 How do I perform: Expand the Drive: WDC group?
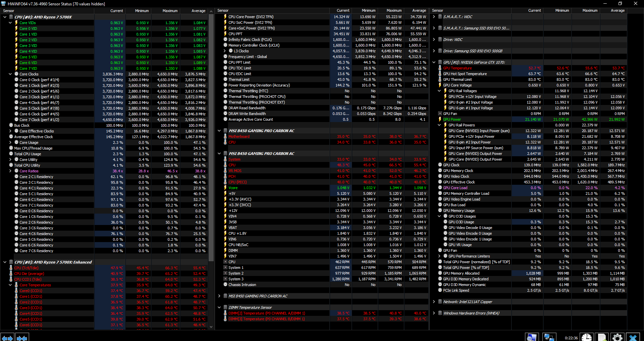coord(434,40)
